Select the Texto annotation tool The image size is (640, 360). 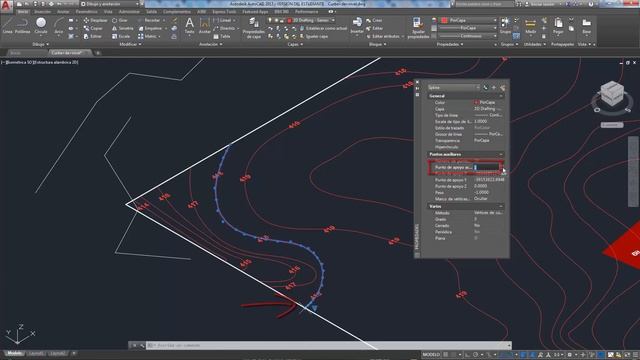pos(189,25)
